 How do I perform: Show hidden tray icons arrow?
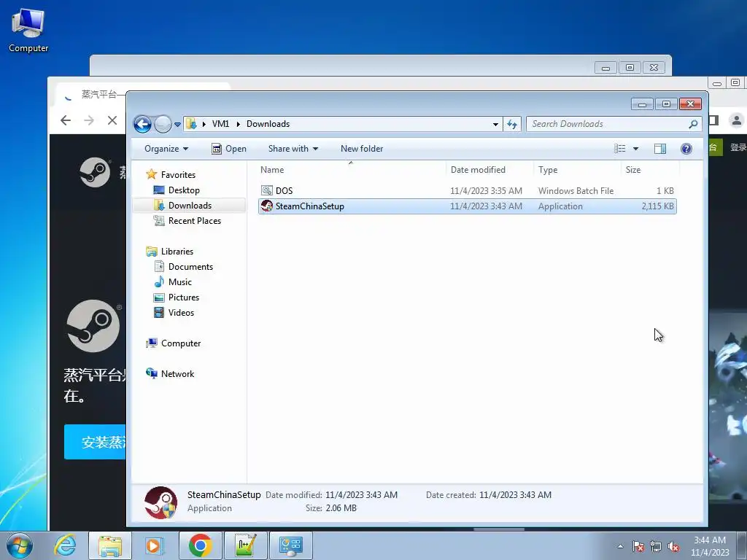pyautogui.click(x=620, y=546)
